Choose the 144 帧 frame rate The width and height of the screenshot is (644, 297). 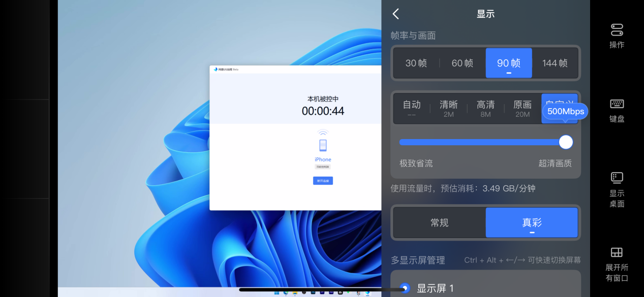pyautogui.click(x=555, y=63)
